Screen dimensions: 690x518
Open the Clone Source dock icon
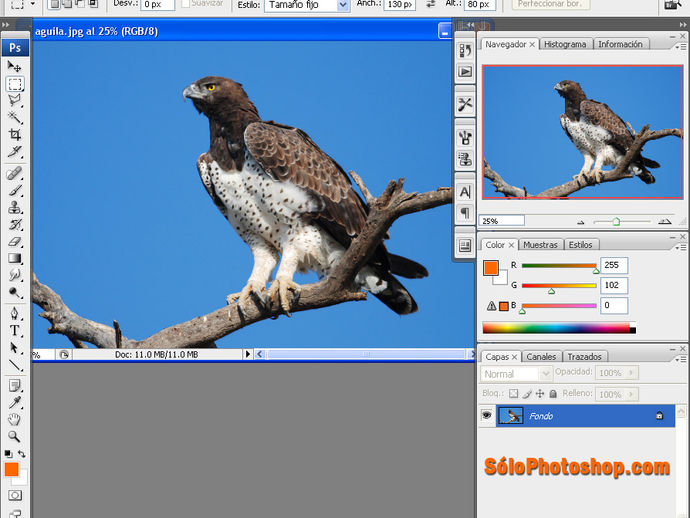[465, 159]
